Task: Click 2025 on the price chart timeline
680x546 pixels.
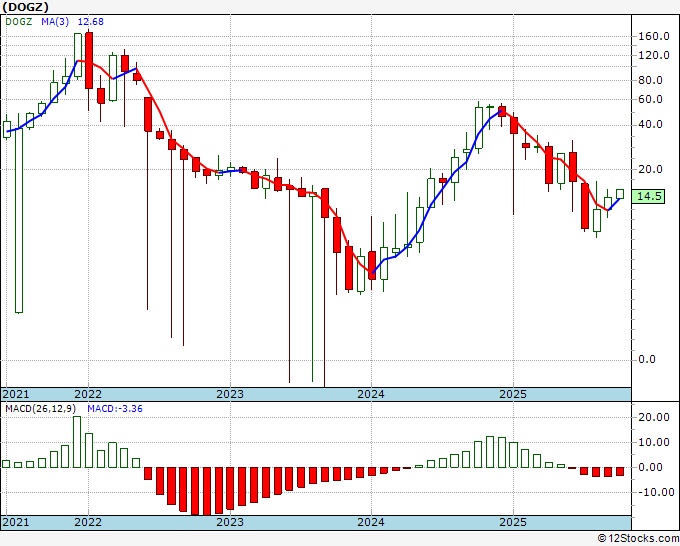Action: click(x=513, y=394)
